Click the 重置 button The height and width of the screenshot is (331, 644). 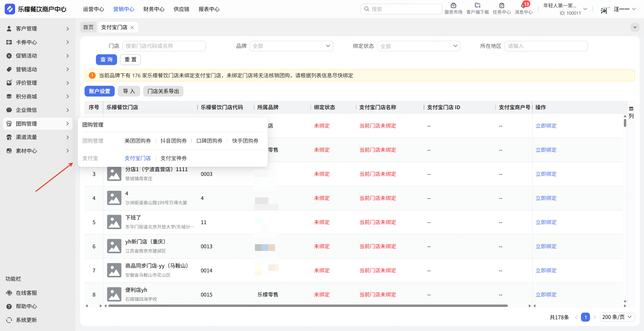(130, 60)
